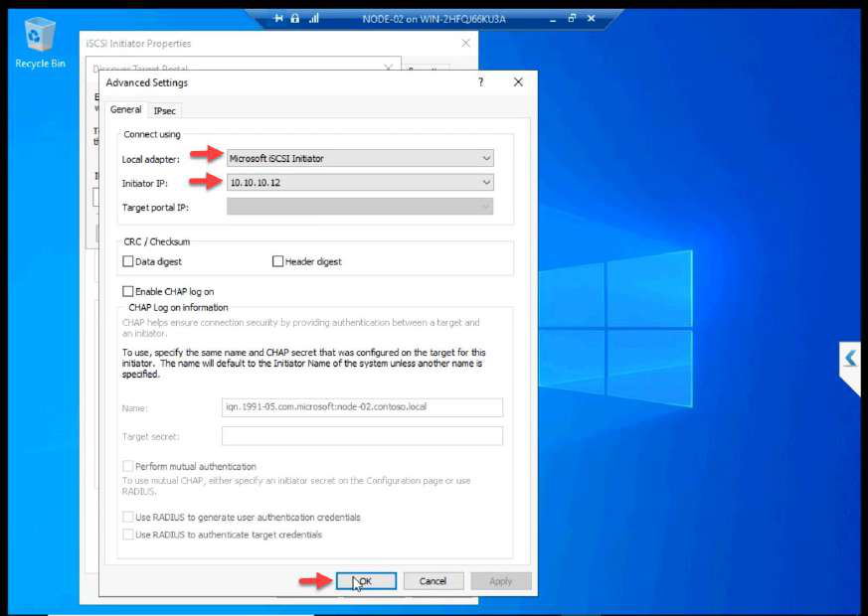Open the Target portal IP dropdown
Image resolution: width=868 pixels, height=616 pixels.
point(360,207)
